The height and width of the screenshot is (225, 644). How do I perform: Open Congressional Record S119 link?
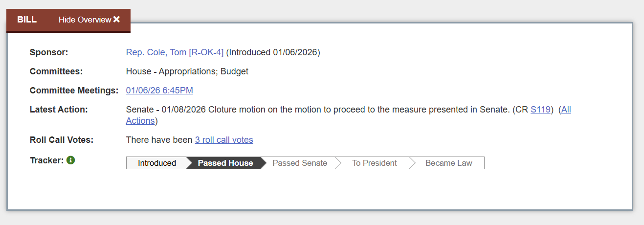541,110
